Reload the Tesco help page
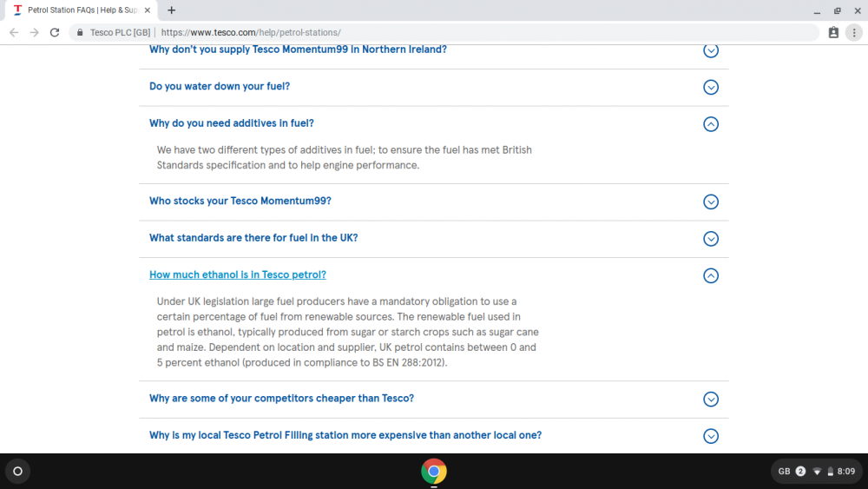The width and height of the screenshot is (868, 489). coord(54,33)
